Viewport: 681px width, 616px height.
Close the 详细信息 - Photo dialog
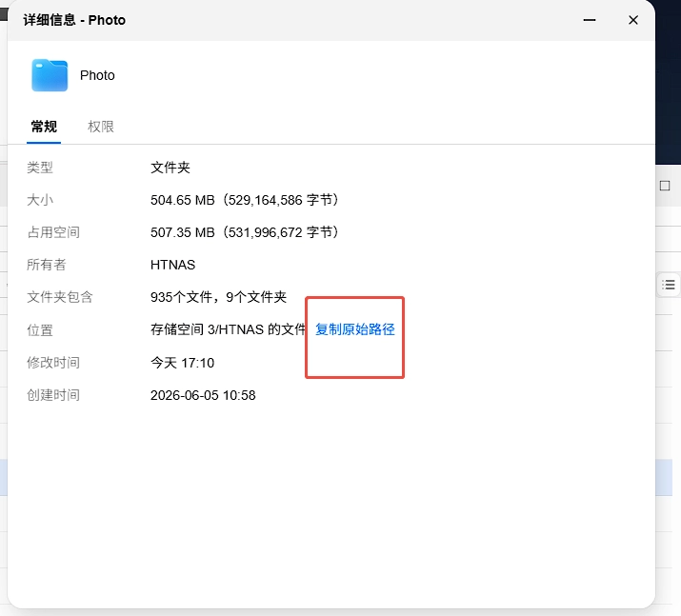(x=633, y=20)
